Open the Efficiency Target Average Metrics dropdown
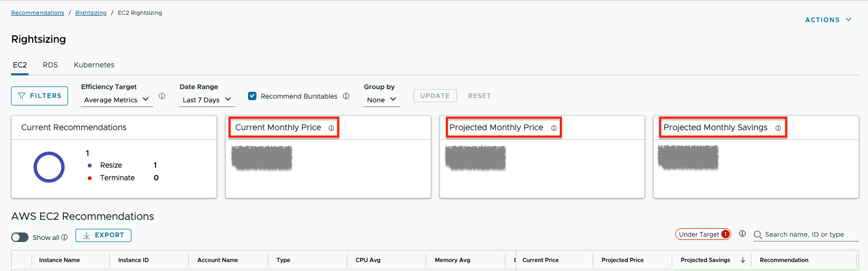868x271 pixels. tap(117, 100)
